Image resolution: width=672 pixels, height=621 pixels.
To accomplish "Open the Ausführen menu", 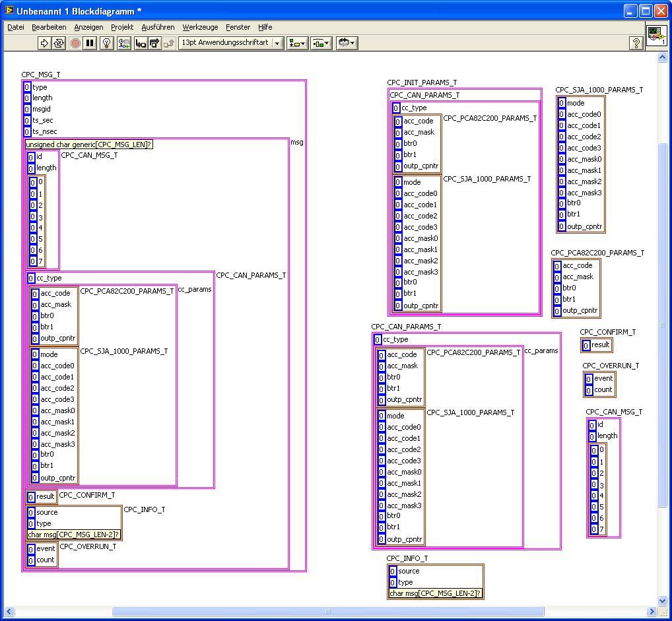I will [158, 27].
